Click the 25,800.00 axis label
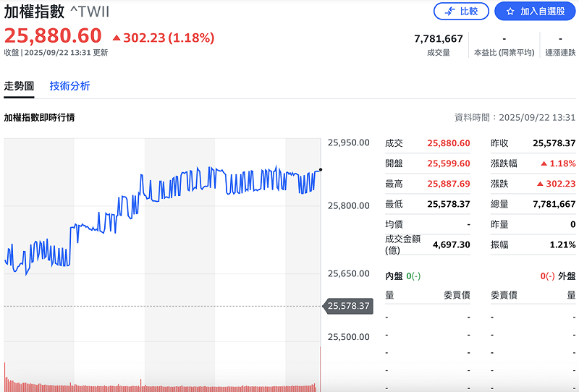Image resolution: width=579 pixels, height=392 pixels. coord(349,205)
